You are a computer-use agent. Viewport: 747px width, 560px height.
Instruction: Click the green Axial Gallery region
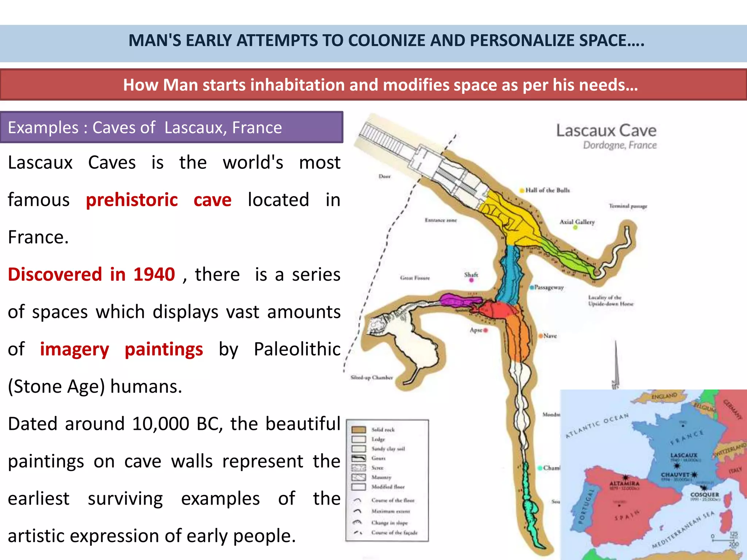click(569, 257)
